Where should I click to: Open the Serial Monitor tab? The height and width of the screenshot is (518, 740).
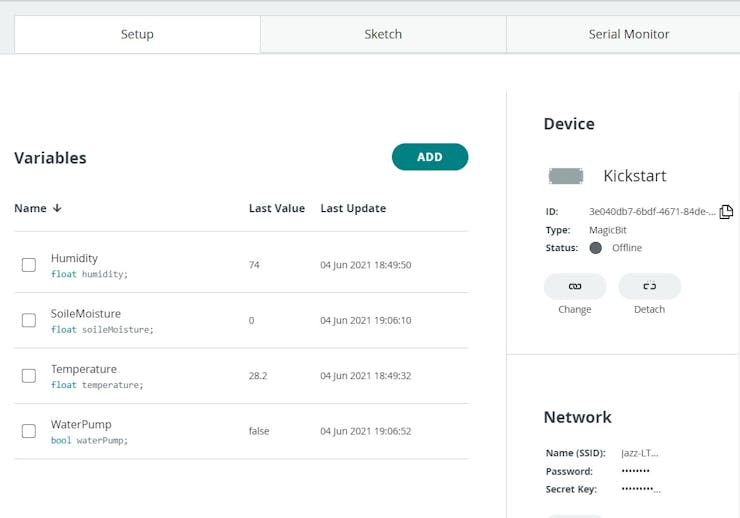(x=628, y=34)
